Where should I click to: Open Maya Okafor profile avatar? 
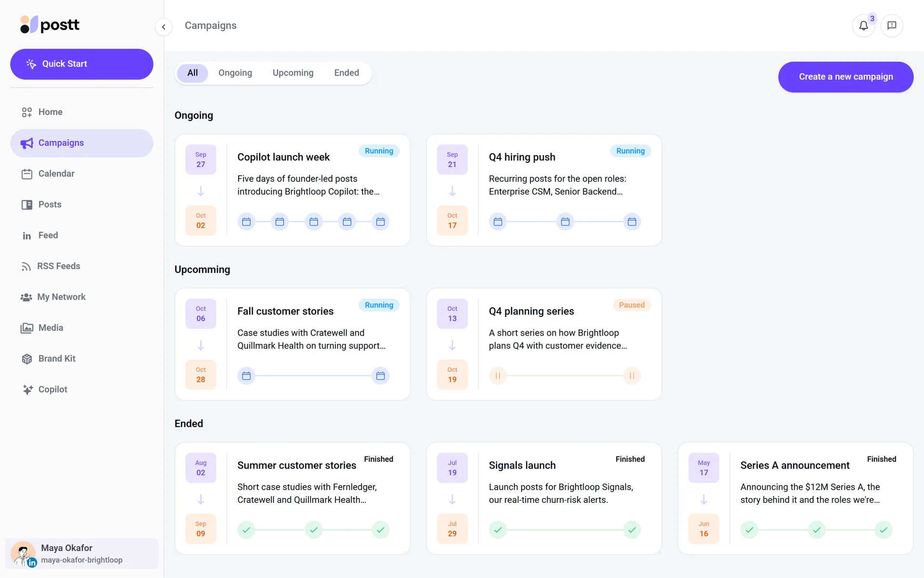[x=23, y=553]
